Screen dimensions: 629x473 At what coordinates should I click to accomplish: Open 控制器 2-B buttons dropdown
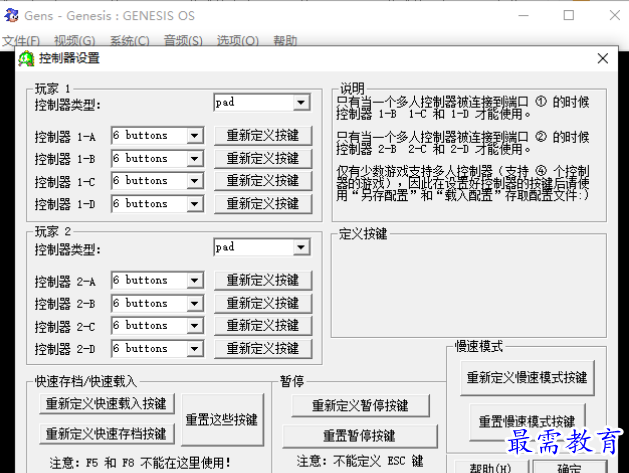click(x=194, y=303)
